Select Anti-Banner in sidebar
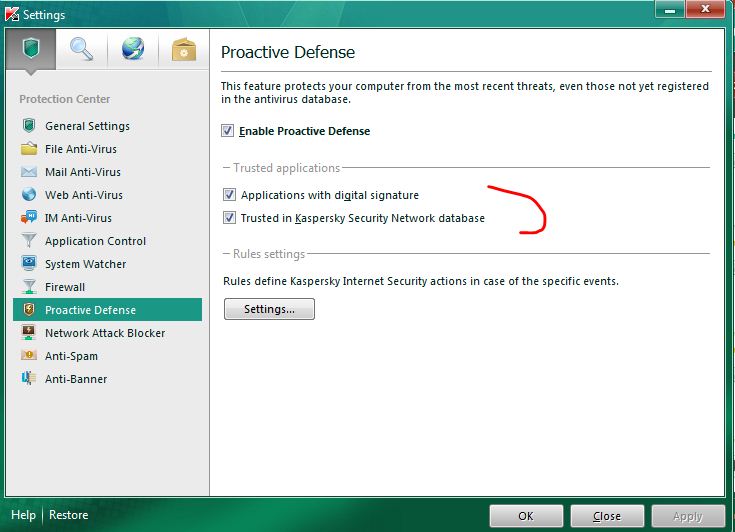 pyautogui.click(x=107, y=378)
